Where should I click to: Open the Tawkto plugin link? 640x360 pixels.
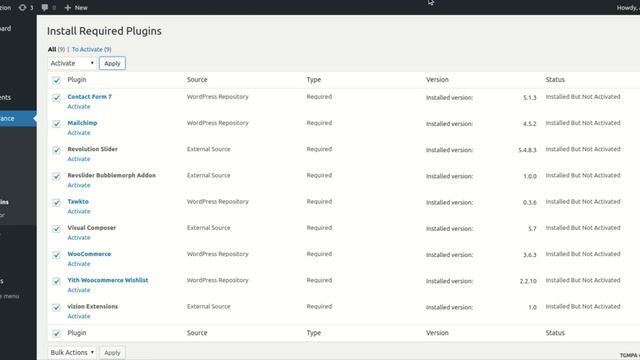click(78, 202)
